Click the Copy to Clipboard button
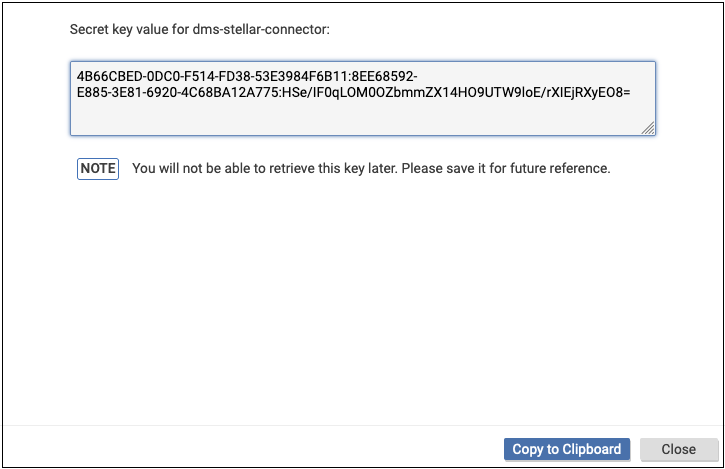The height and width of the screenshot is (469, 725). [567, 449]
